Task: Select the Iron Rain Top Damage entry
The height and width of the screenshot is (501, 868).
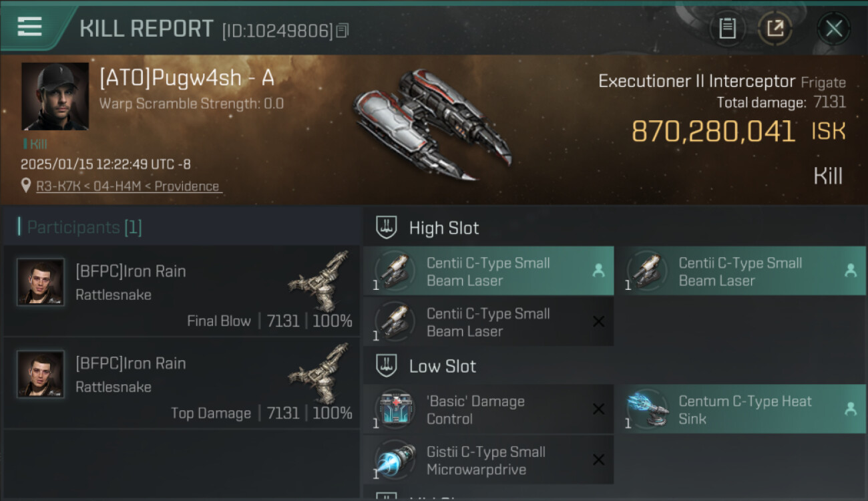Action: (182, 383)
